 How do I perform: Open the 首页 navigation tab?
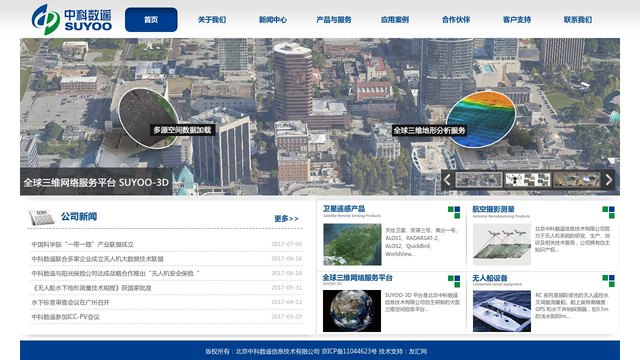[x=151, y=20]
